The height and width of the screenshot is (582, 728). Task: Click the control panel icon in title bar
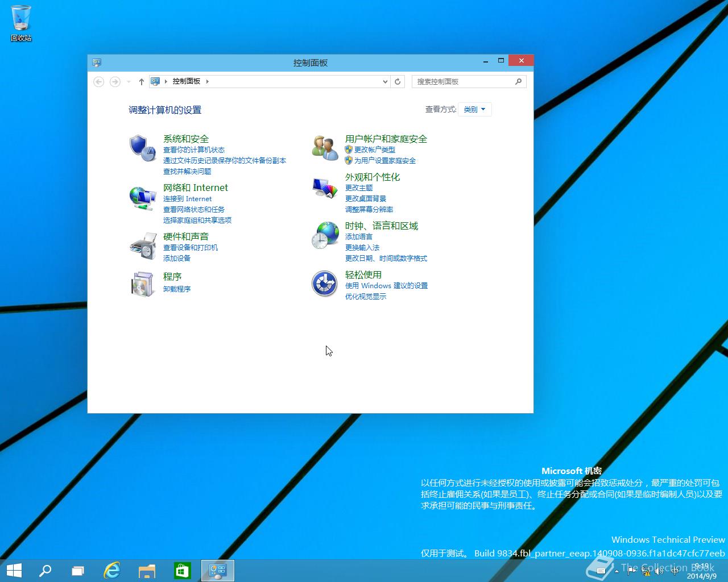97,63
